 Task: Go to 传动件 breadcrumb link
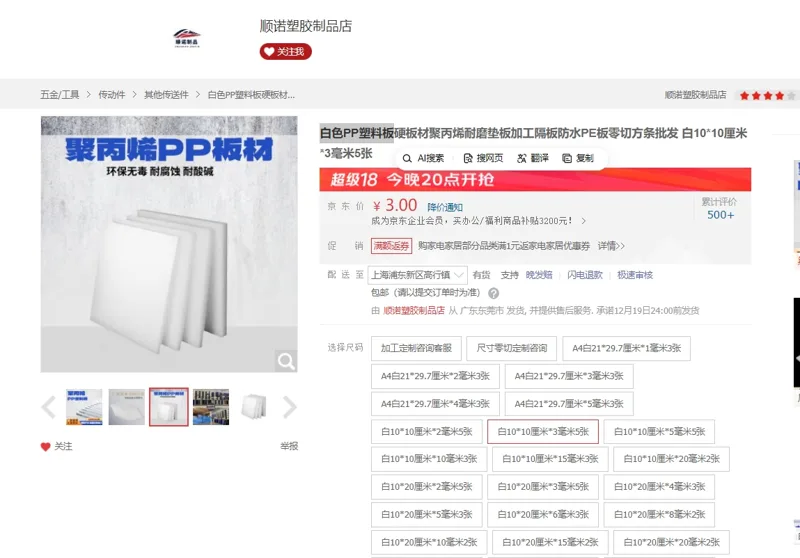112,94
